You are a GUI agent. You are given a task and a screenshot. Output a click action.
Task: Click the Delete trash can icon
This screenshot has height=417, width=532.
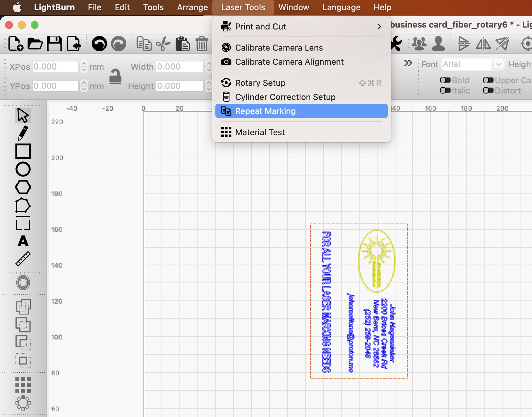coord(202,44)
